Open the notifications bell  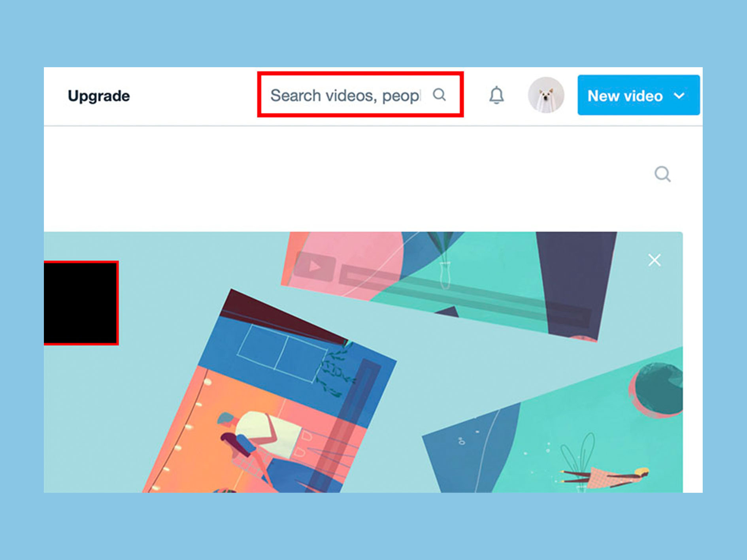point(496,95)
